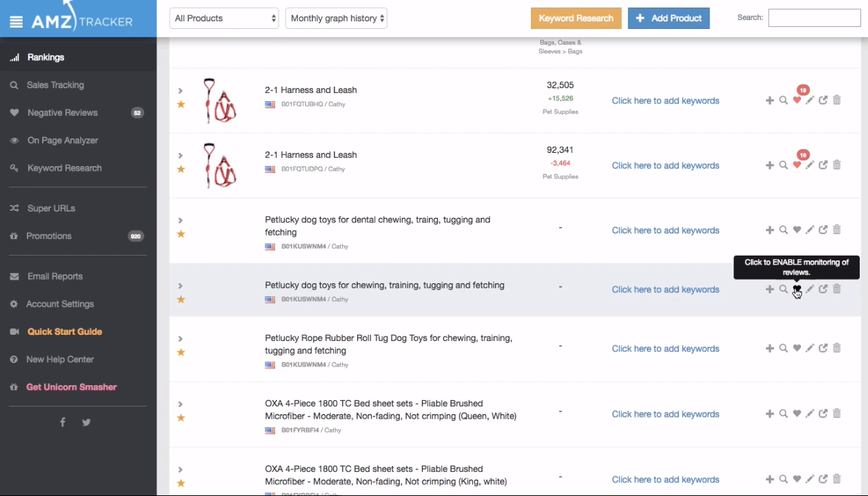This screenshot has height=496, width=868.
Task: Click the orange Keyword Research button
Action: (576, 19)
